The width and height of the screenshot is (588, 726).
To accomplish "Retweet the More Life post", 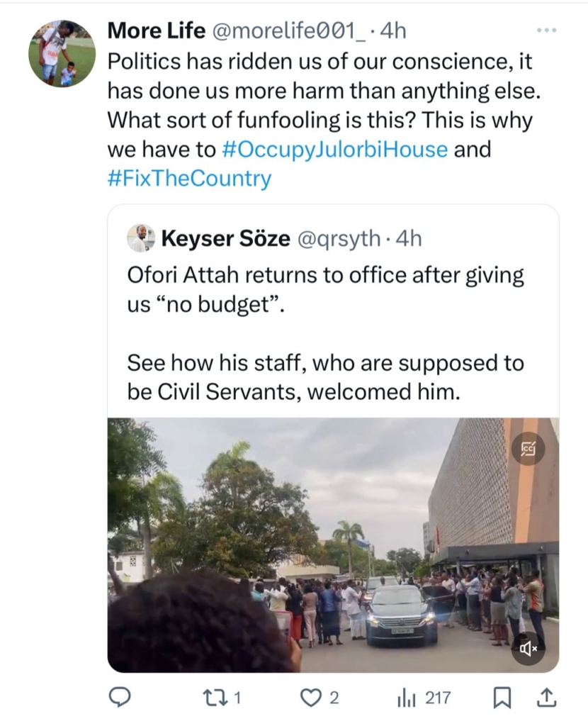I will [220, 698].
